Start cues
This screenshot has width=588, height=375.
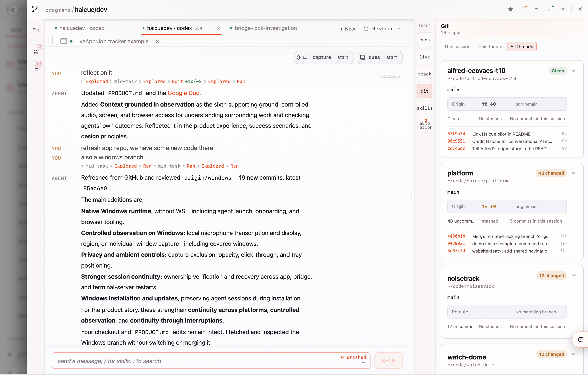(392, 57)
